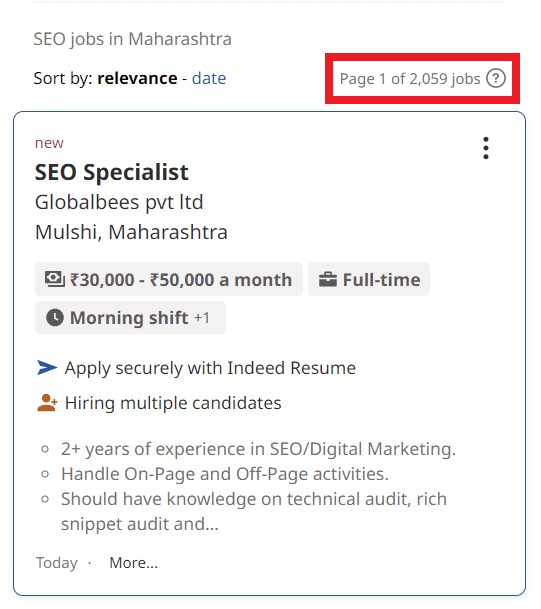Click the Hiring multiple candidates text
The height and width of the screenshot is (609, 541).
pyautogui.click(x=173, y=403)
